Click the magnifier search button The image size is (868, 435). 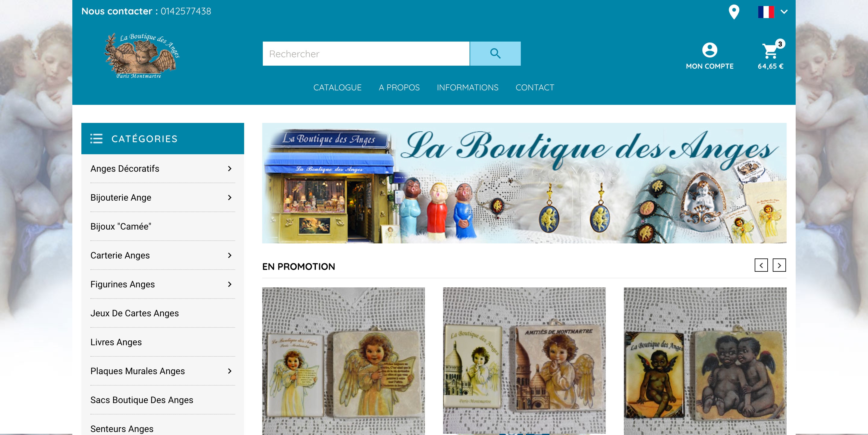(x=495, y=54)
